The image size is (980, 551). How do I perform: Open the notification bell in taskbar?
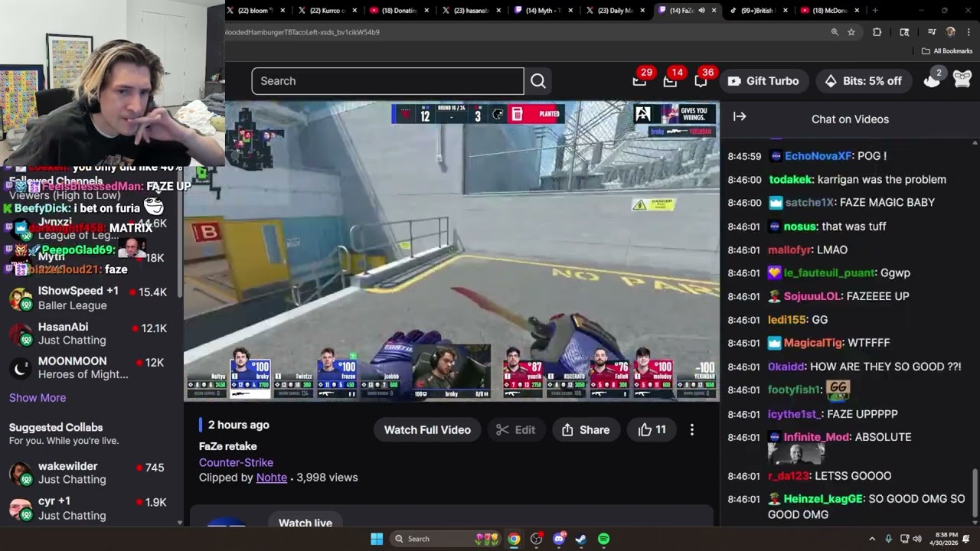[x=966, y=539]
